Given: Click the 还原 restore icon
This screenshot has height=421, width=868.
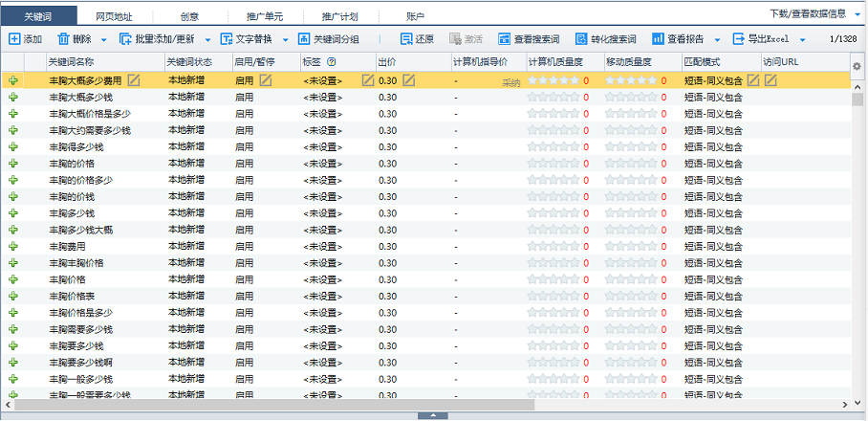Looking at the screenshot, I should click(x=406, y=39).
